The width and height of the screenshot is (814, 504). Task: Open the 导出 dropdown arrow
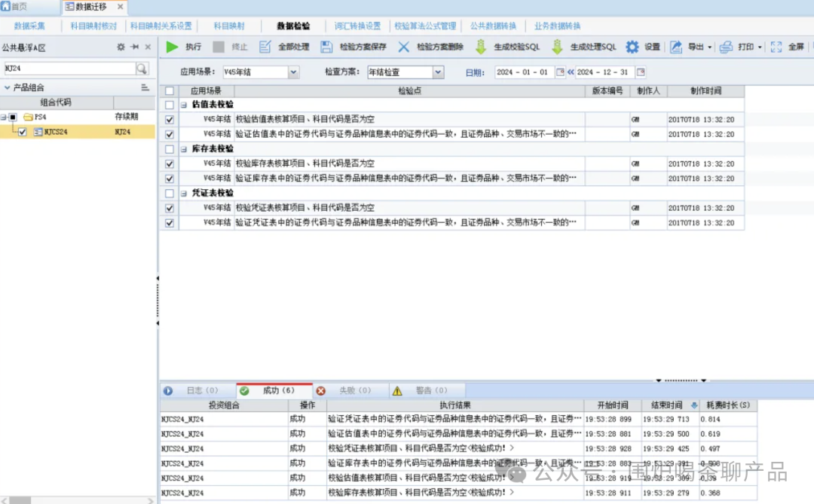710,47
